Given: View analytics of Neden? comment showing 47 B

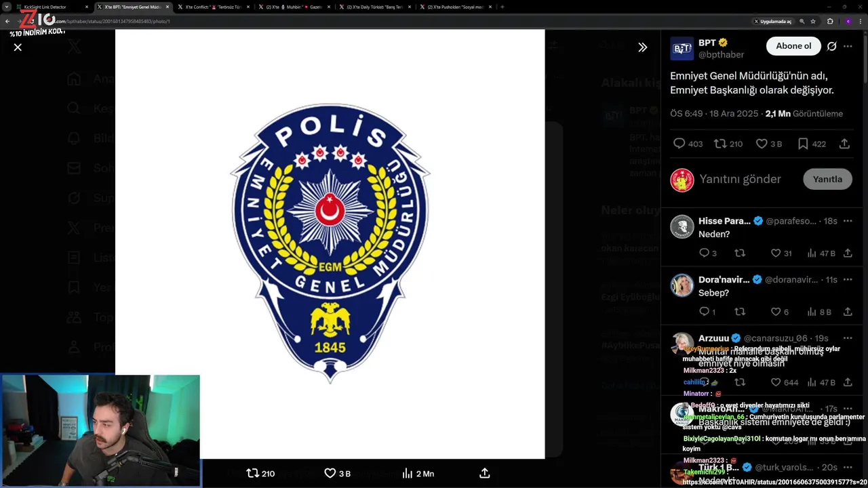Looking at the screenshot, I should tap(821, 253).
